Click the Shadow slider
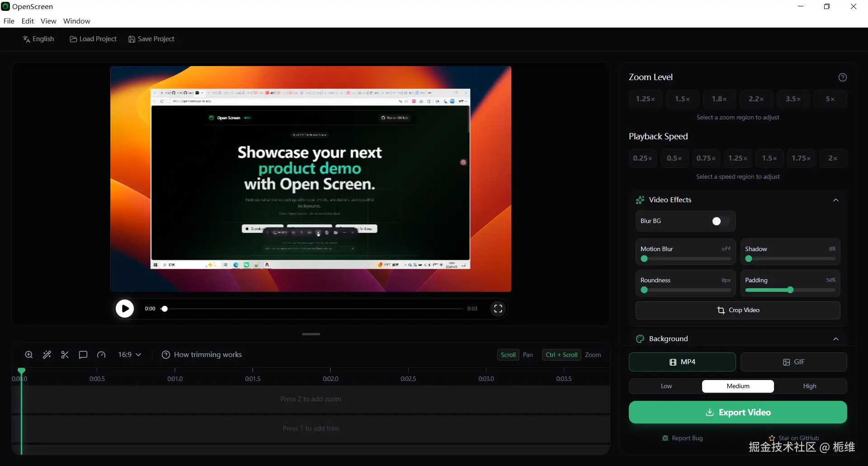The width and height of the screenshot is (868, 466). click(x=790, y=259)
